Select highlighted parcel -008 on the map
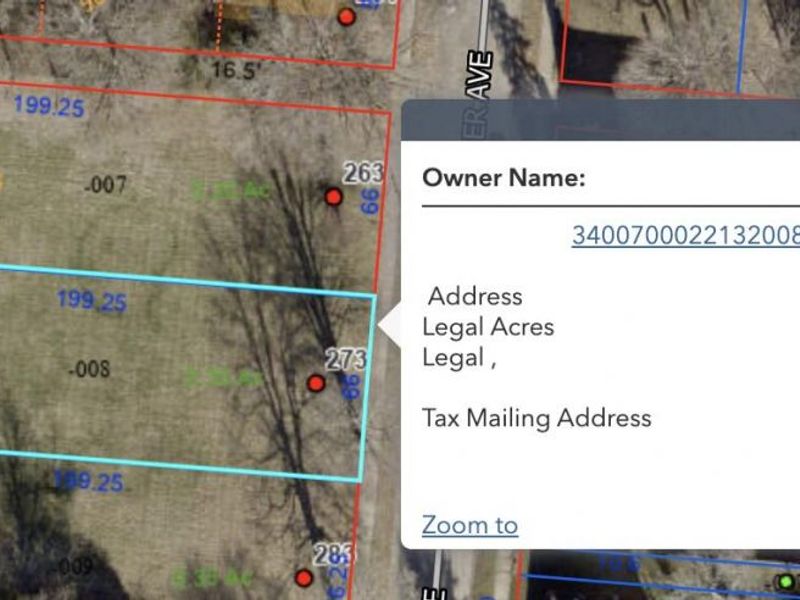Viewport: 800px width, 600px height. 90,370
